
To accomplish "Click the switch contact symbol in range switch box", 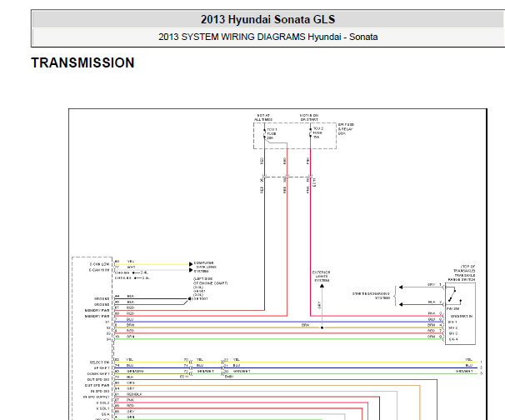I will (x=454, y=296).
